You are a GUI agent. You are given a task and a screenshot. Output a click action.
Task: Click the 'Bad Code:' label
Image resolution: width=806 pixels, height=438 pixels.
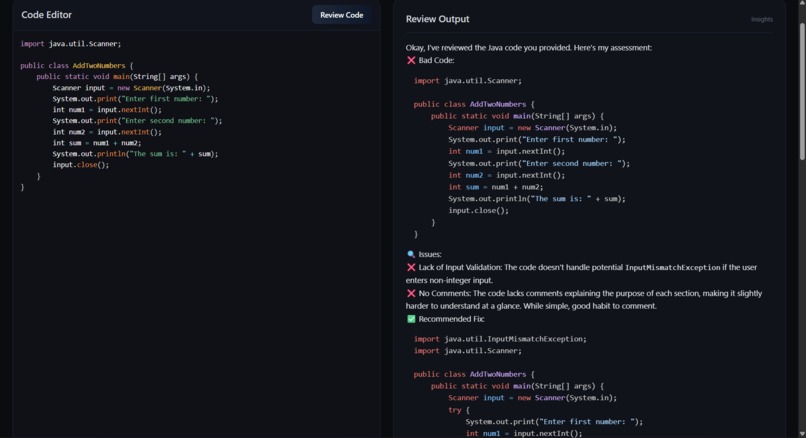coord(436,60)
